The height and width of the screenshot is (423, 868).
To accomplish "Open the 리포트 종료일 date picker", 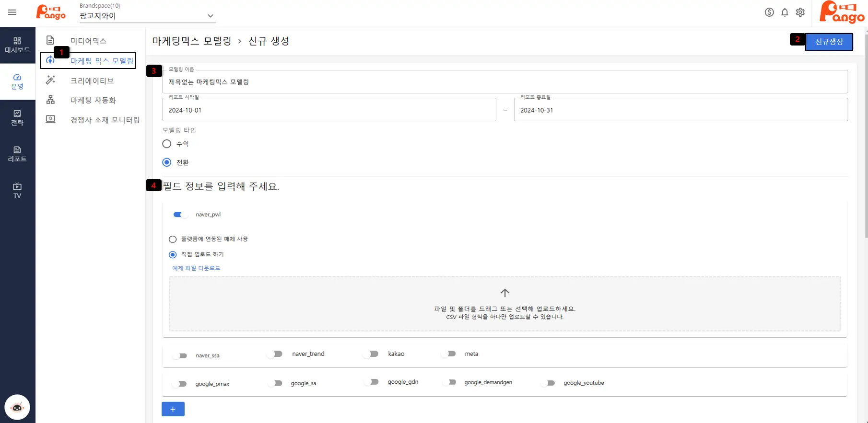I will pyautogui.click(x=680, y=110).
